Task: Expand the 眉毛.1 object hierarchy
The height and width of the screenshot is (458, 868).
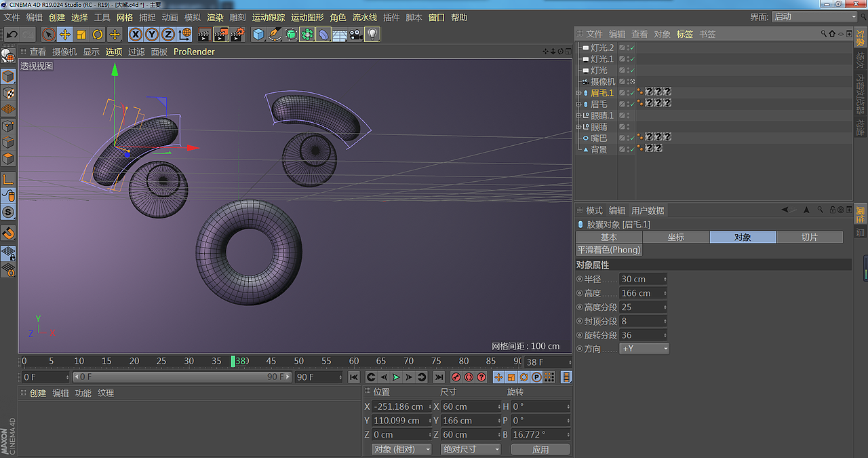Action: (x=578, y=92)
